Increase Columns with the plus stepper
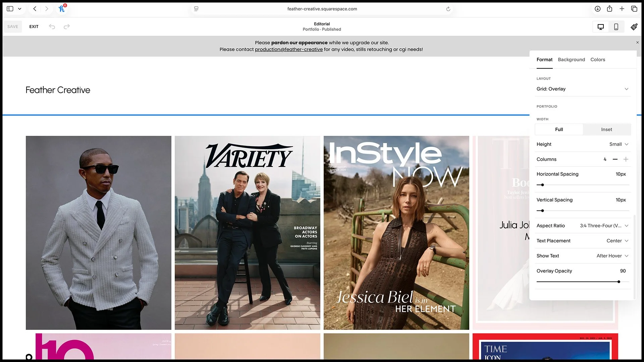 (626, 159)
